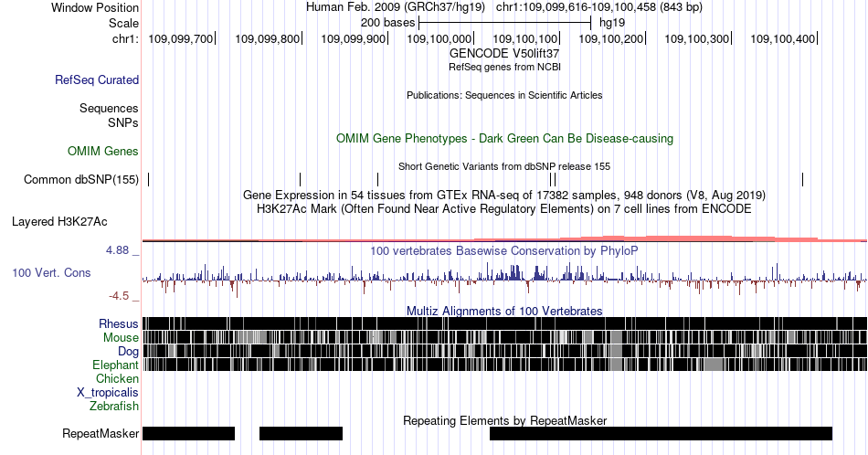Click the 109,100,400 ruler position
The image size is (868, 455).
(783, 38)
